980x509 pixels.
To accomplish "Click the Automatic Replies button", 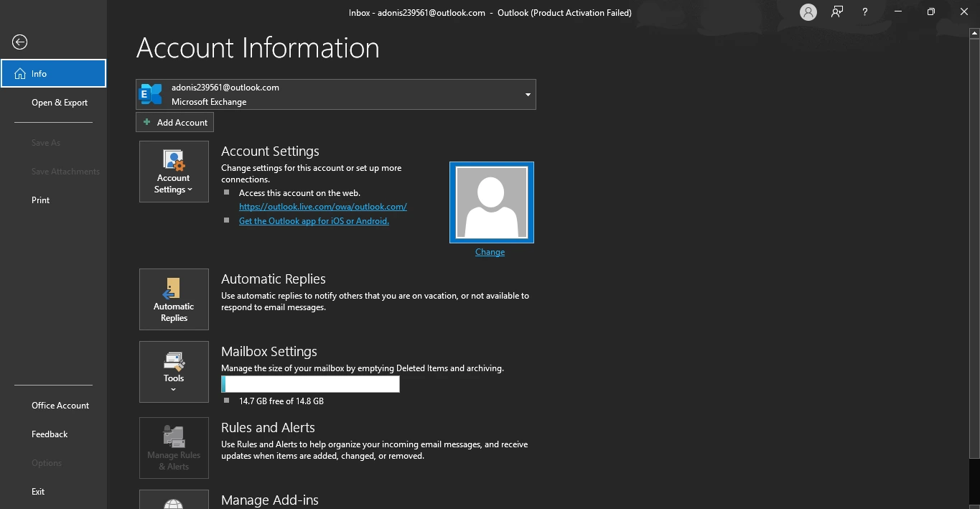I will click(x=174, y=299).
